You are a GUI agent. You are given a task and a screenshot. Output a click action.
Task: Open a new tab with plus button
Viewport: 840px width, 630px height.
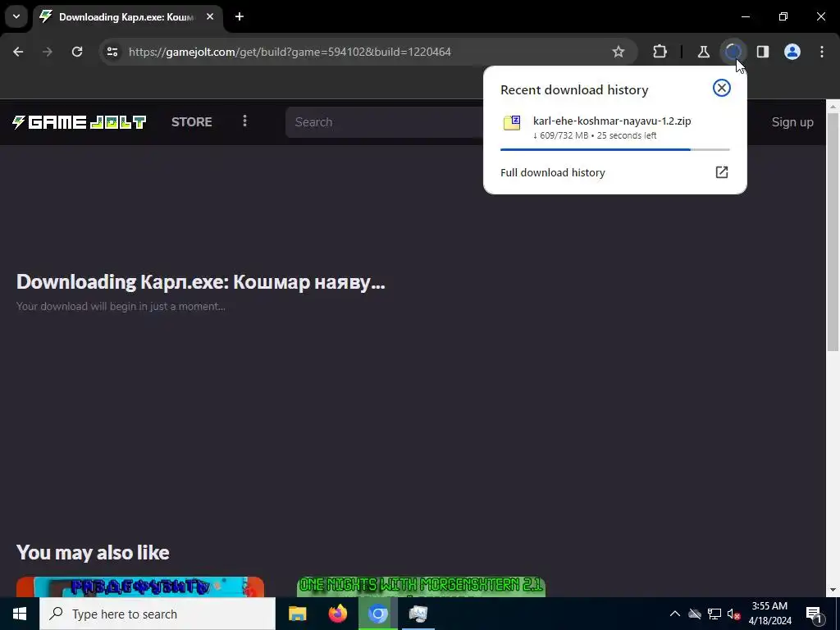click(240, 16)
